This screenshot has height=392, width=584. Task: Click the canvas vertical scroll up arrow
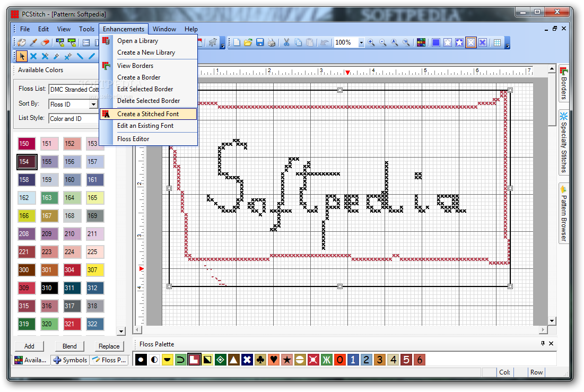pyautogui.click(x=552, y=68)
